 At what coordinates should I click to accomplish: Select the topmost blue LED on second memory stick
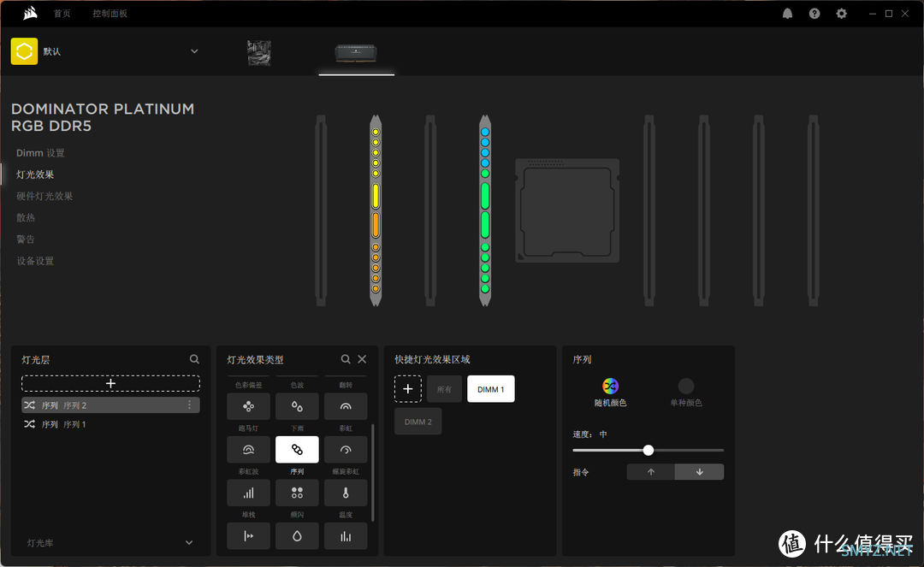485,132
